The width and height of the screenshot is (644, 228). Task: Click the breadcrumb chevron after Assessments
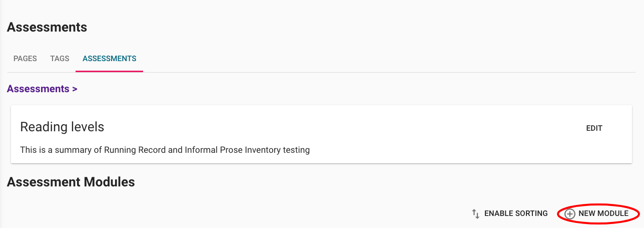point(75,89)
